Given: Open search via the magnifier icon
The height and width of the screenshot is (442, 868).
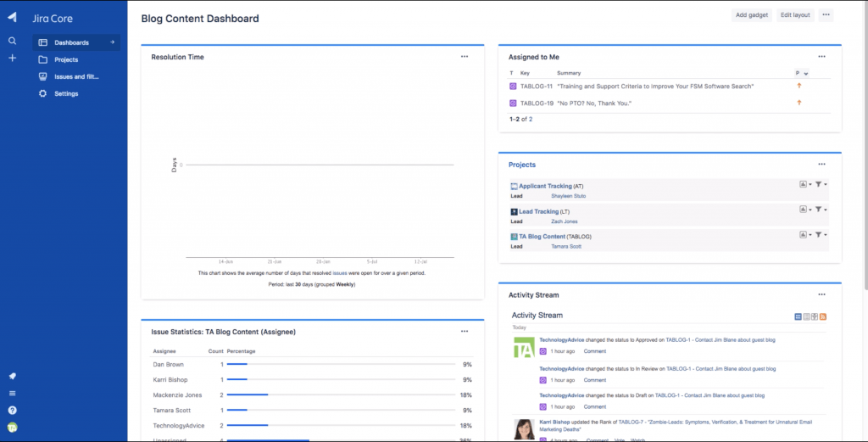Looking at the screenshot, I should click(12, 41).
